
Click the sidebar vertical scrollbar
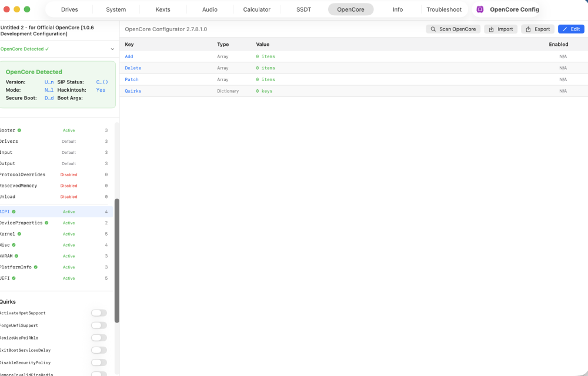[117, 261]
